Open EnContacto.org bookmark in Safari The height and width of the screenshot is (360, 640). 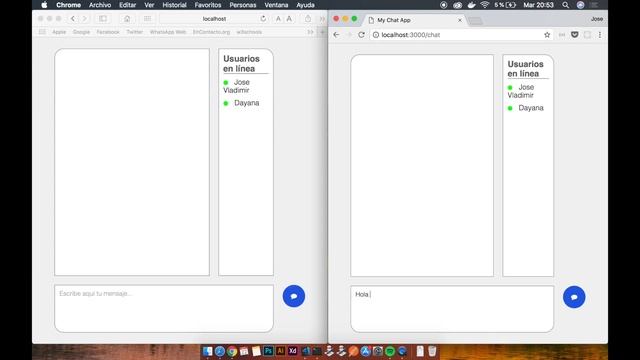pyautogui.click(x=211, y=32)
